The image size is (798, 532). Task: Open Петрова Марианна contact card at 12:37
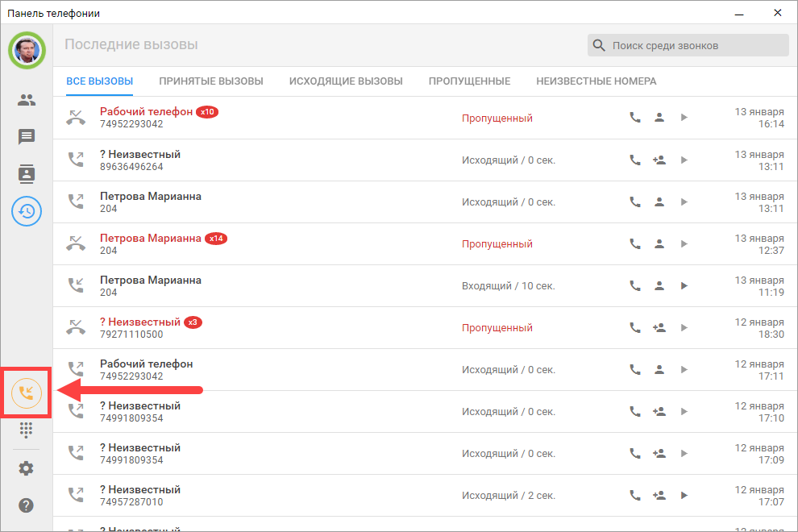[659, 243]
